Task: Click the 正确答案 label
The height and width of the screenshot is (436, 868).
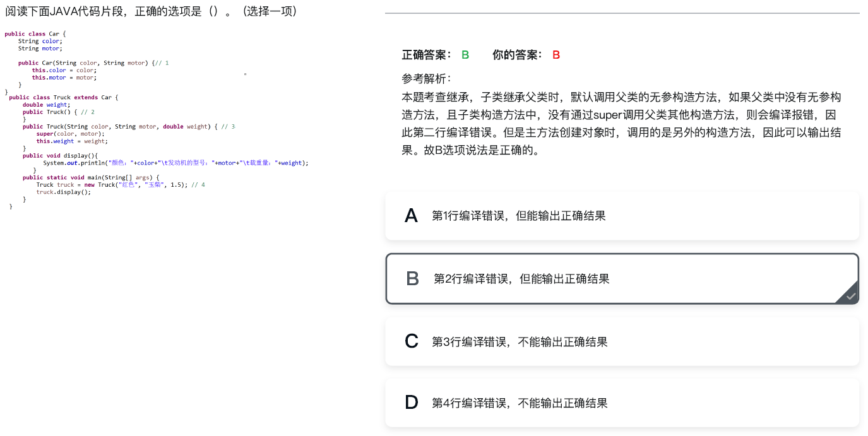Action: 427,55
